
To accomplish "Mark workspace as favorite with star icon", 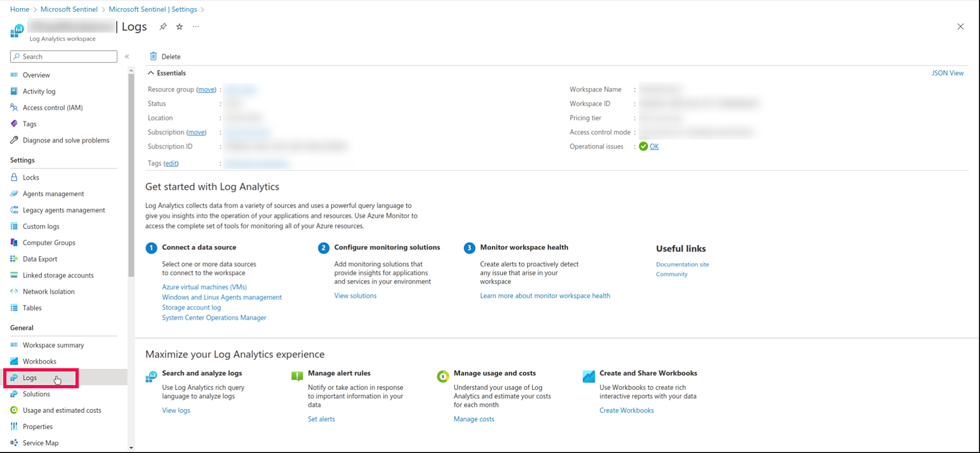I will pyautogui.click(x=180, y=26).
